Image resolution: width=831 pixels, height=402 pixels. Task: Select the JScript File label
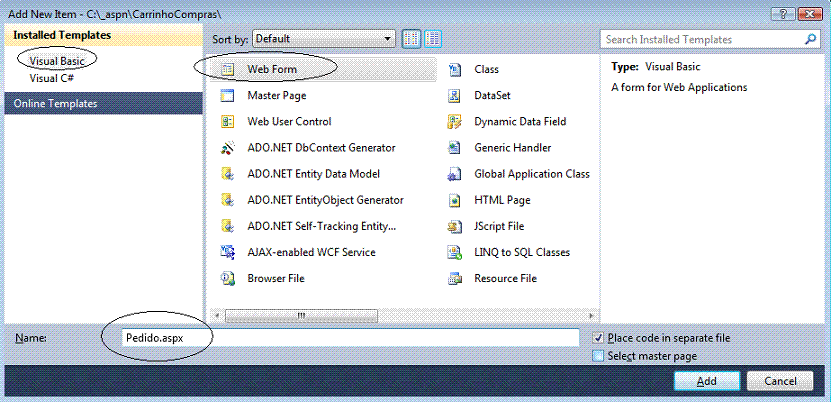[499, 226]
